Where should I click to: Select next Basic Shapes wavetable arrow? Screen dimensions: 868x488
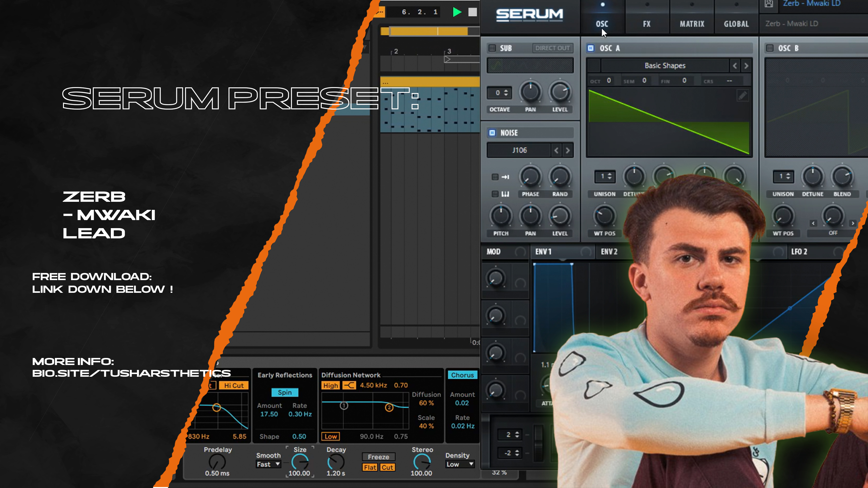point(746,66)
